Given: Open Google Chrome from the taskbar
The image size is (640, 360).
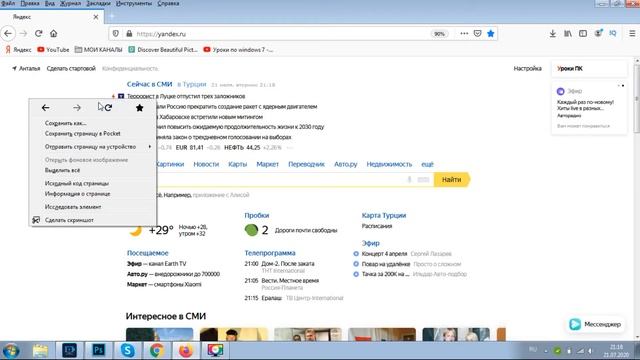Looking at the screenshot, I should [157, 350].
